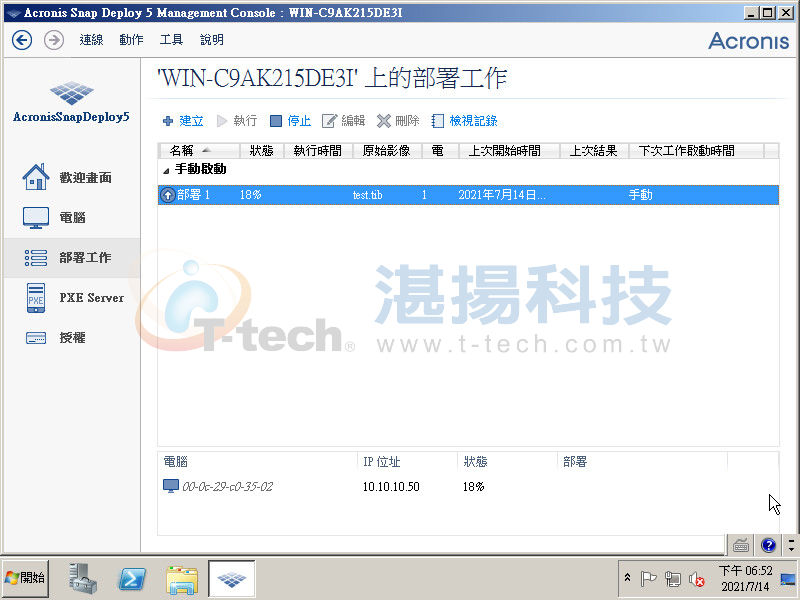800x600 pixels.
Task: Click the network tray icon
Action: click(673, 579)
